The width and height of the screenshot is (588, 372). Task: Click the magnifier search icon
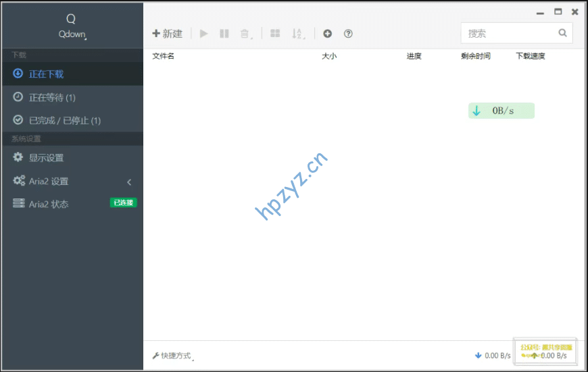point(562,33)
